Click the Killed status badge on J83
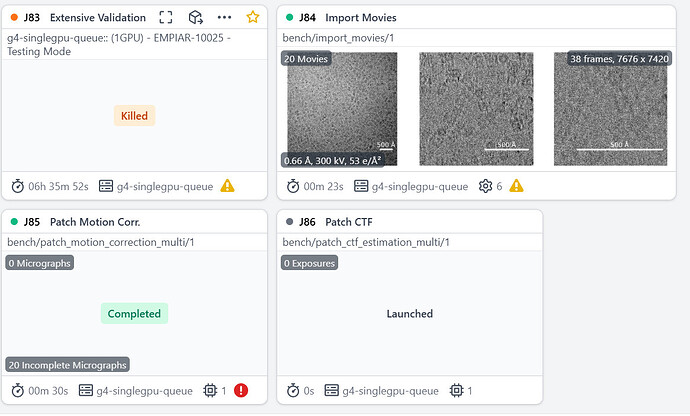 134,116
